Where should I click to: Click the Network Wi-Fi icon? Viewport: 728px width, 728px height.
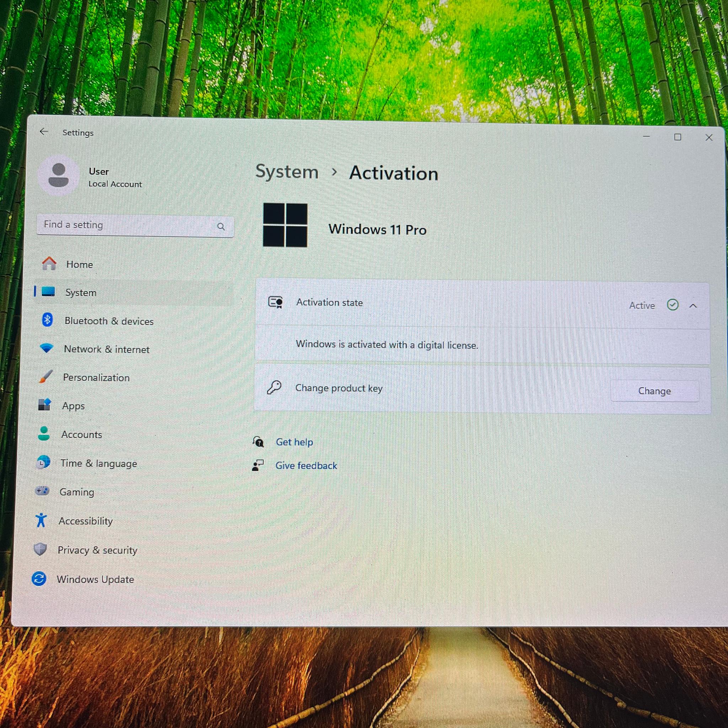coord(47,348)
